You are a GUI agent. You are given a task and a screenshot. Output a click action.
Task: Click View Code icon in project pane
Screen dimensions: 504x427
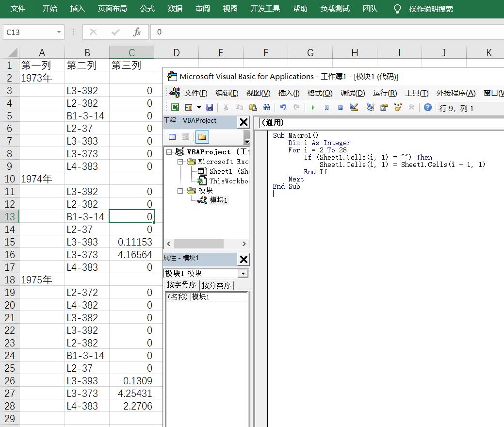coord(172,137)
